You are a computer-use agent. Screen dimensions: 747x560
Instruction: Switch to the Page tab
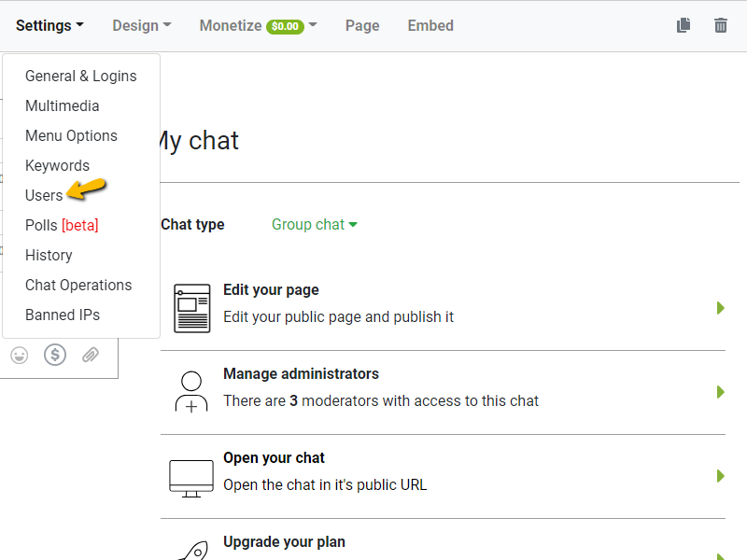point(362,26)
